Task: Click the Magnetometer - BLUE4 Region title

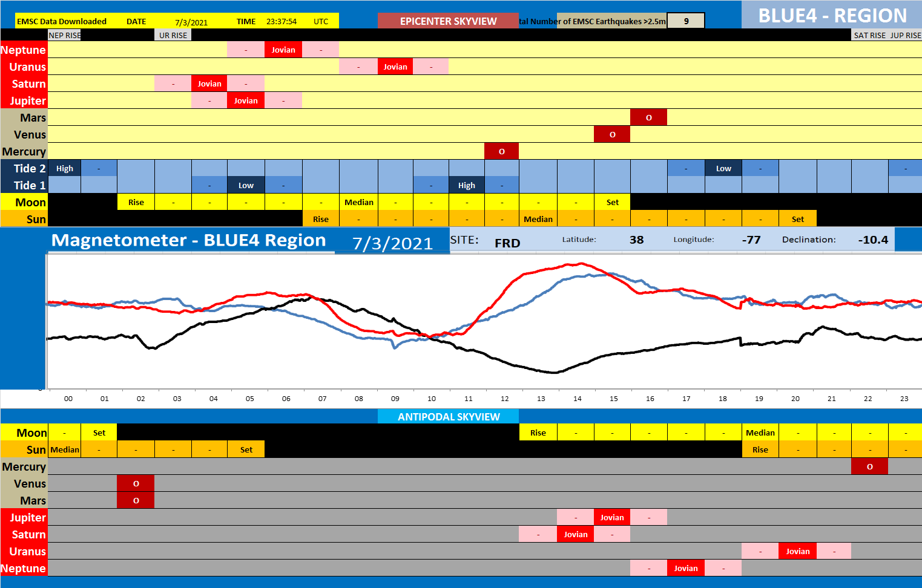Action: (x=189, y=240)
